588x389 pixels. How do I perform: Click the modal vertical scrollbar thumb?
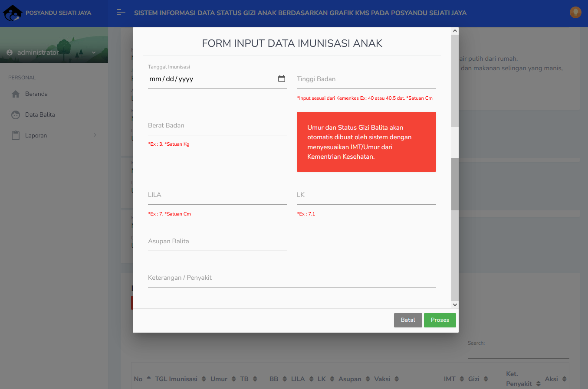455,184
